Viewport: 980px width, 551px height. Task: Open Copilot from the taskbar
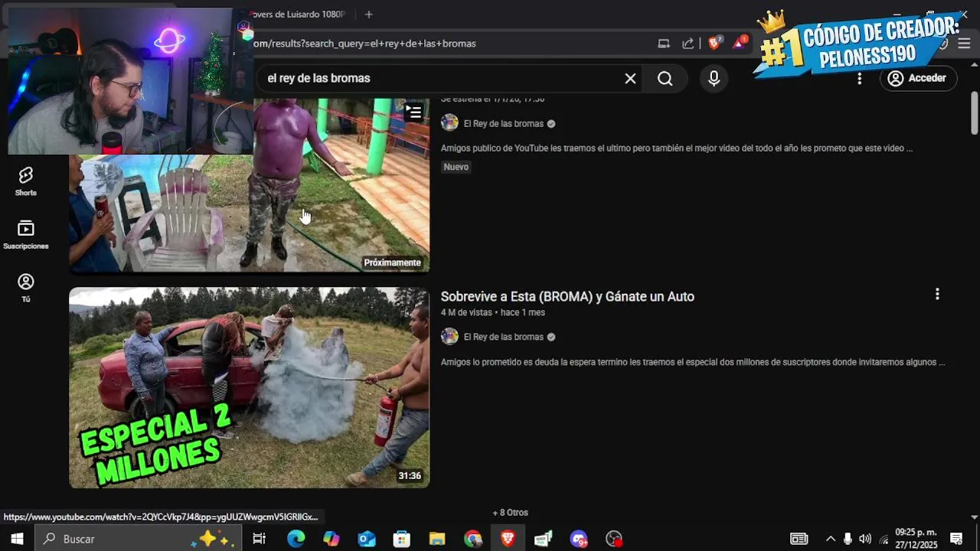(332, 539)
